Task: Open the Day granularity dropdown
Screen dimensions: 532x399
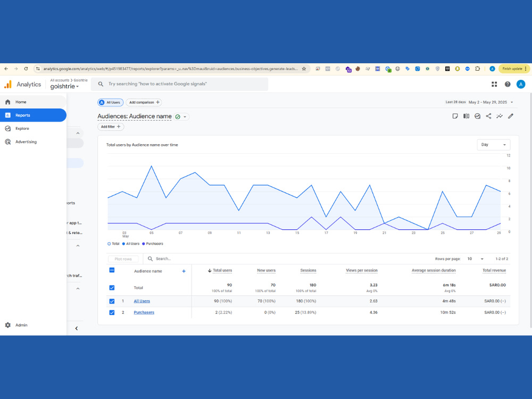Action: point(493,145)
